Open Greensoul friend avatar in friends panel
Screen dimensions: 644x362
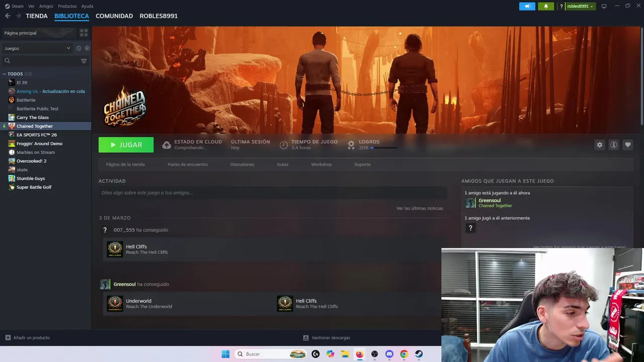click(x=470, y=203)
